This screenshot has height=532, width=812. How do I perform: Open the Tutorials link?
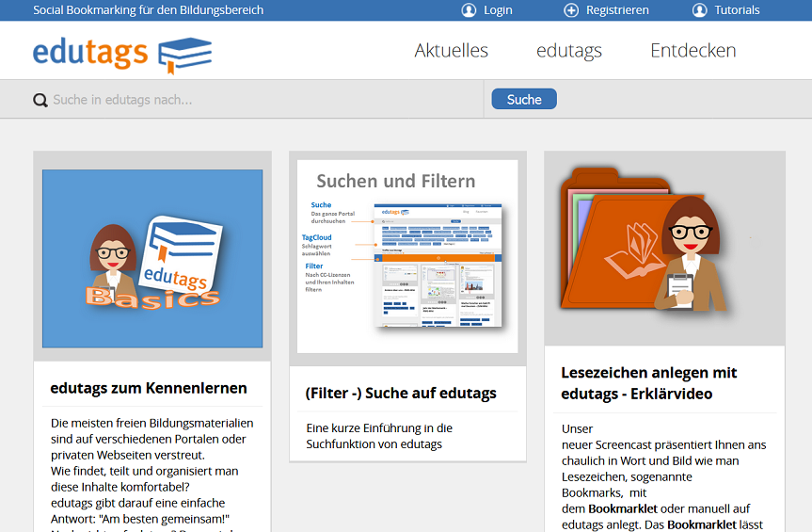coord(737,10)
